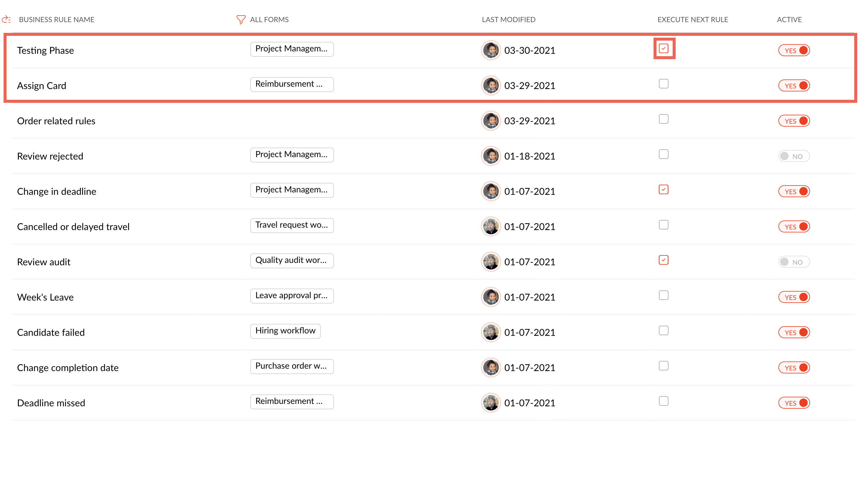868x481 pixels.
Task: Turn on the Active toggle for Review audit
Action: tap(794, 262)
